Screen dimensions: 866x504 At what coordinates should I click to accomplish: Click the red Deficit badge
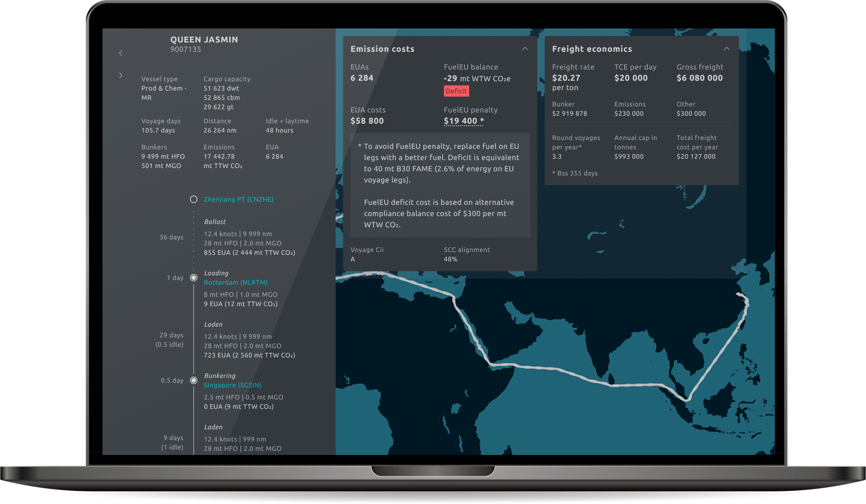tap(456, 91)
